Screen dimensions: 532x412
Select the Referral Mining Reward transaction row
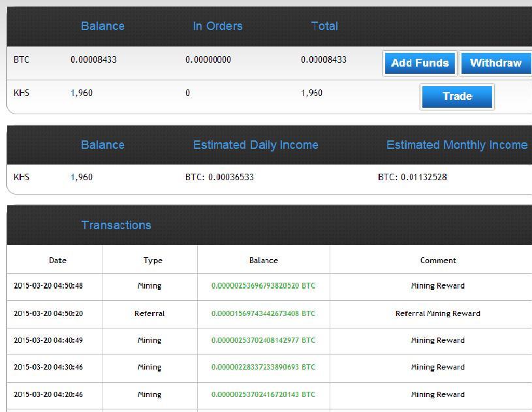[437, 313]
